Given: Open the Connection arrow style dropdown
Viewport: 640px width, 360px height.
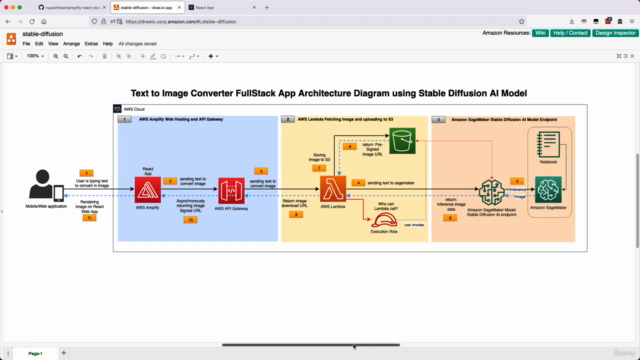Looking at the screenshot, I should pyautogui.click(x=179, y=56).
